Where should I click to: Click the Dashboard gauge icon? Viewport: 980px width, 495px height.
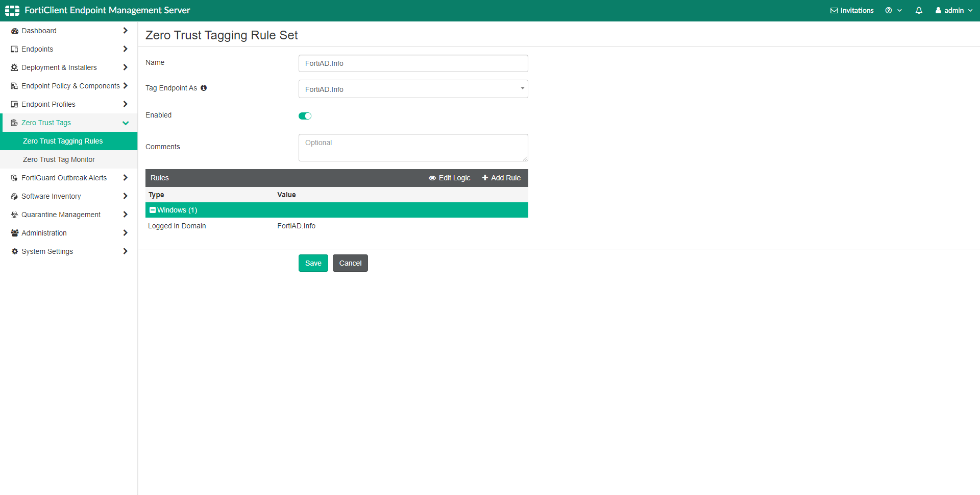[x=14, y=31]
